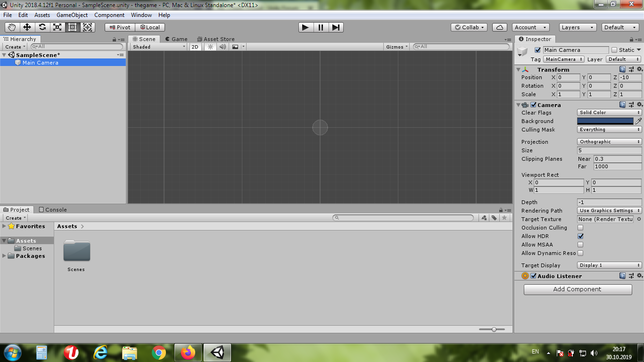644x362 pixels.
Task: Select the combined Transform tool
Action: [88, 27]
